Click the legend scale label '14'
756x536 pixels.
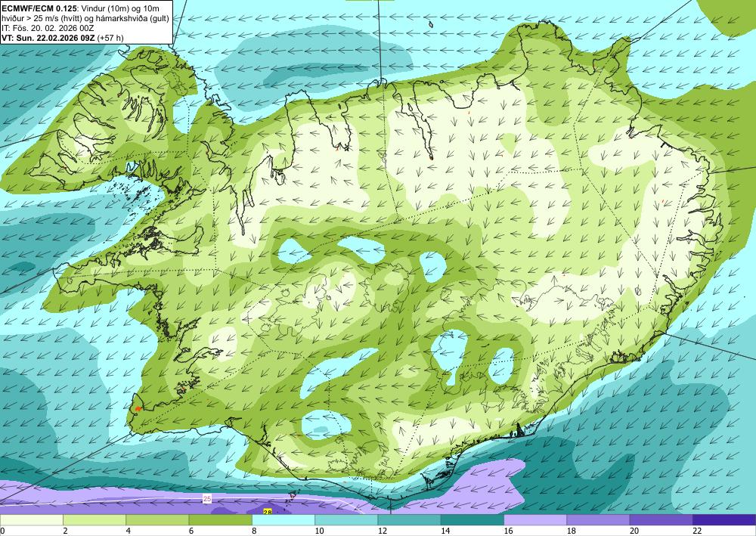point(445,531)
